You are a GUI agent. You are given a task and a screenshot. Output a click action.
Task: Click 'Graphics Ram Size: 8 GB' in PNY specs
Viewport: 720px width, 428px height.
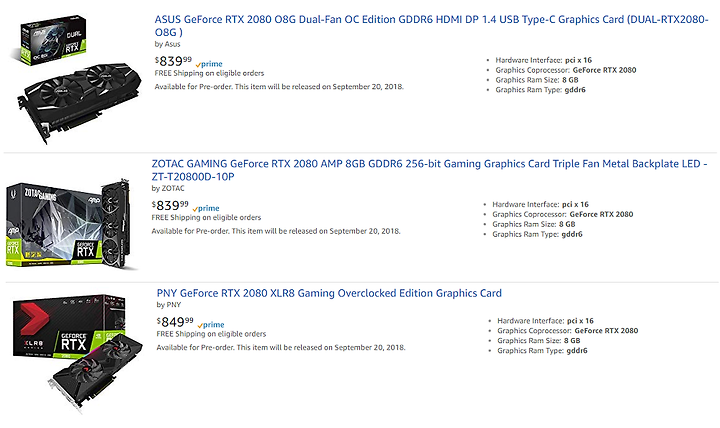point(538,341)
